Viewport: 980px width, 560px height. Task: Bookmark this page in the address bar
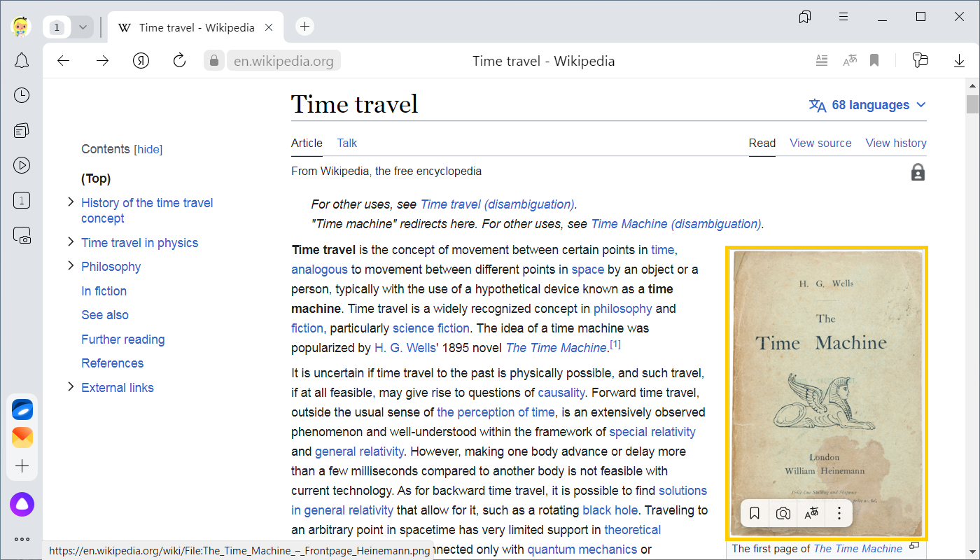pyautogui.click(x=874, y=61)
